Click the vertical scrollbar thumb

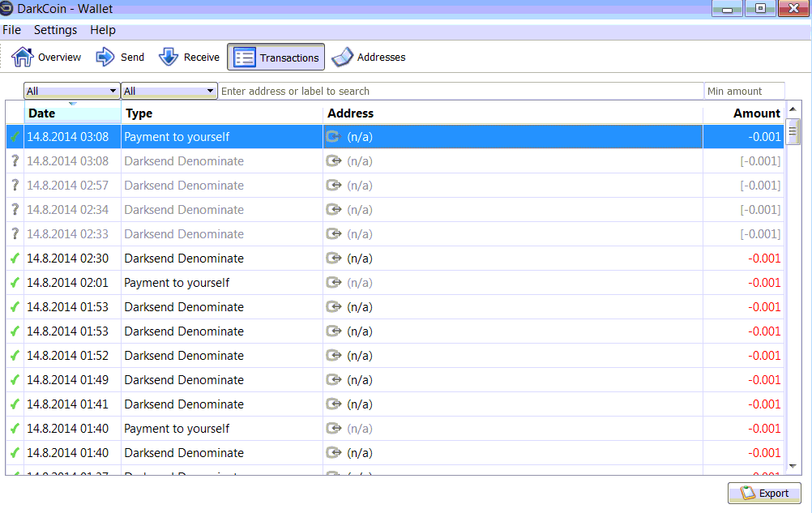tap(793, 132)
